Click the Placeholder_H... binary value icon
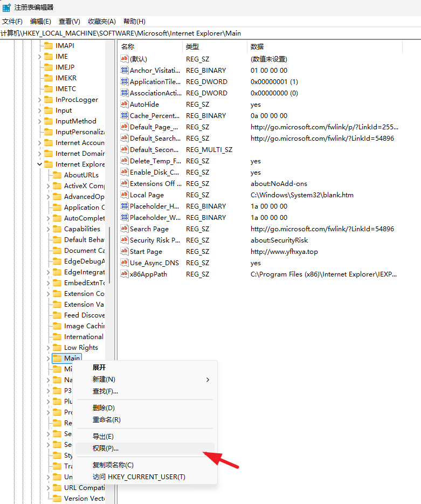The width and height of the screenshot is (421, 504). (125, 206)
